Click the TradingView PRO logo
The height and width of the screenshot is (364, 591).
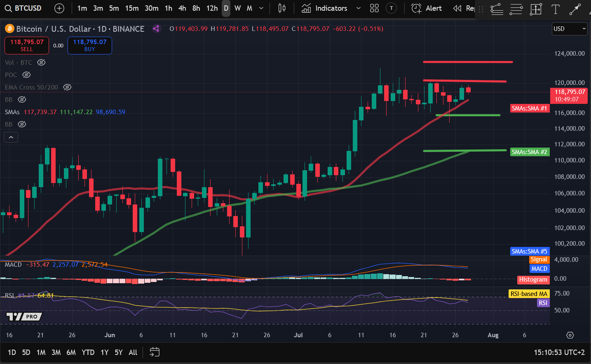coord(25,317)
